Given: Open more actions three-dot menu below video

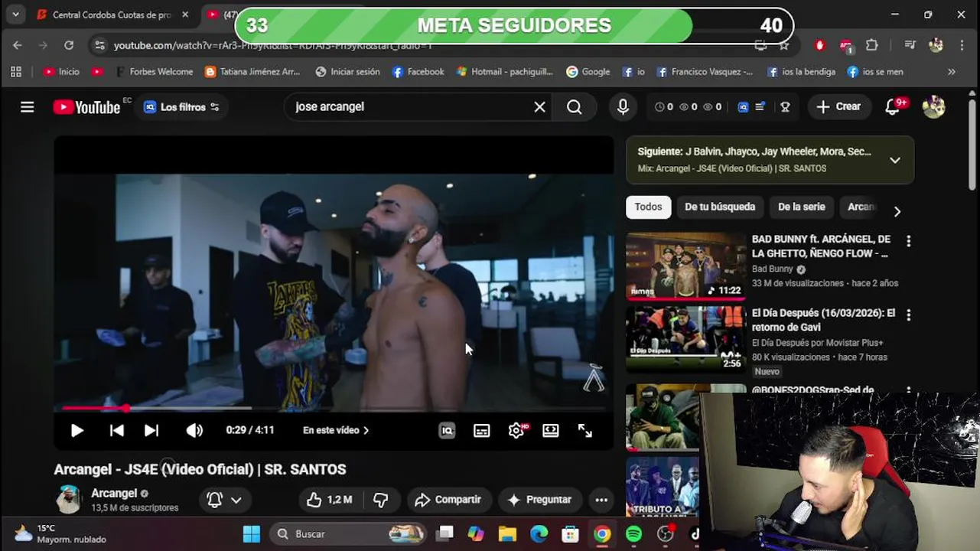Looking at the screenshot, I should click(601, 500).
